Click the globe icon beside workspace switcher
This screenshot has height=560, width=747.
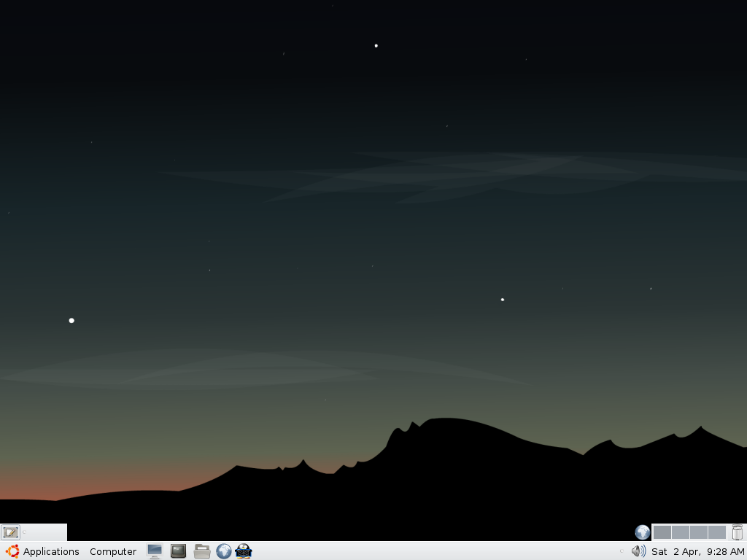(x=643, y=532)
